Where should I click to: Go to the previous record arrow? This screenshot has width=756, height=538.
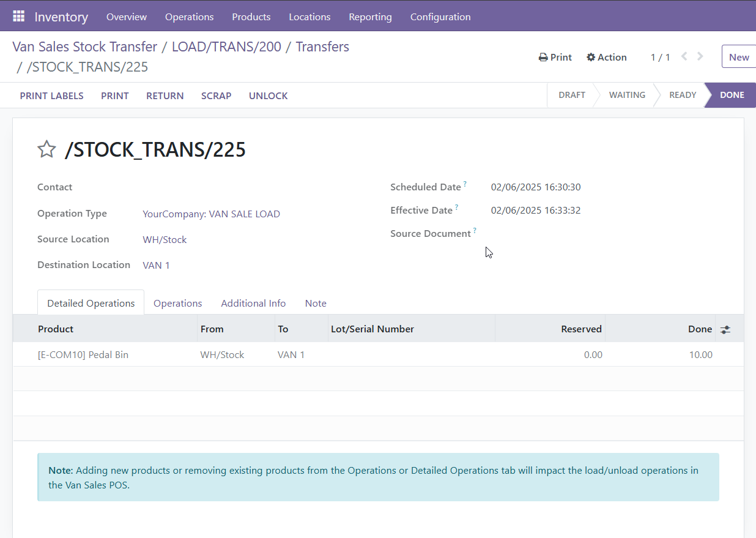(x=684, y=56)
